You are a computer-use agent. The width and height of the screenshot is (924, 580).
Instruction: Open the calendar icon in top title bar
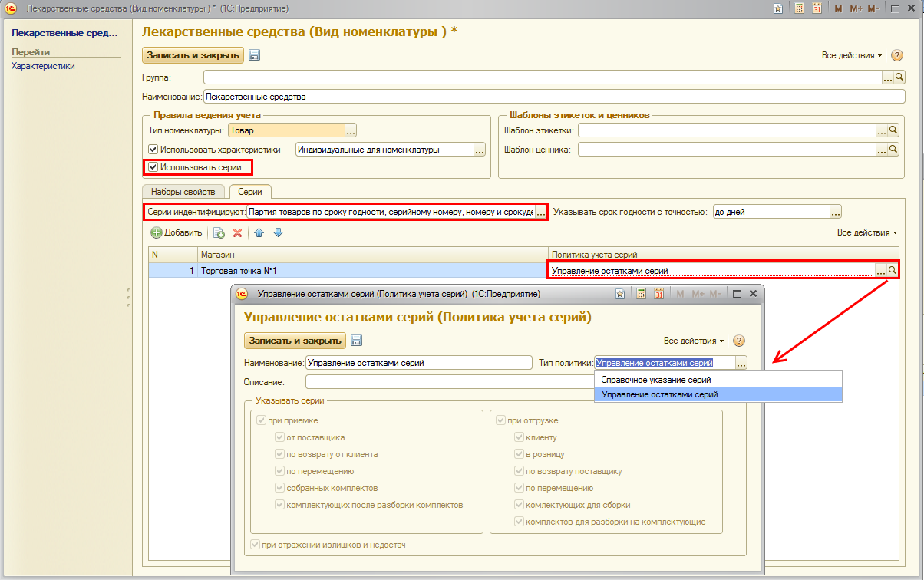[817, 8]
